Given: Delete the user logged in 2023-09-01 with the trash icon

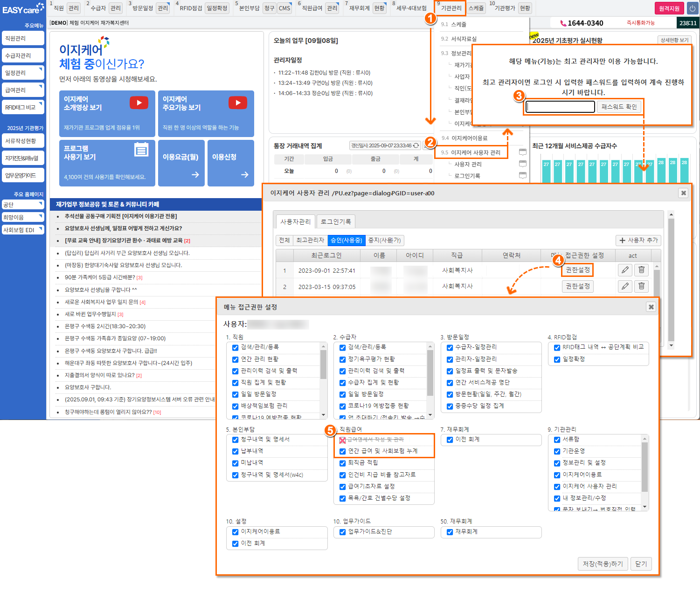Looking at the screenshot, I should pos(641,270).
